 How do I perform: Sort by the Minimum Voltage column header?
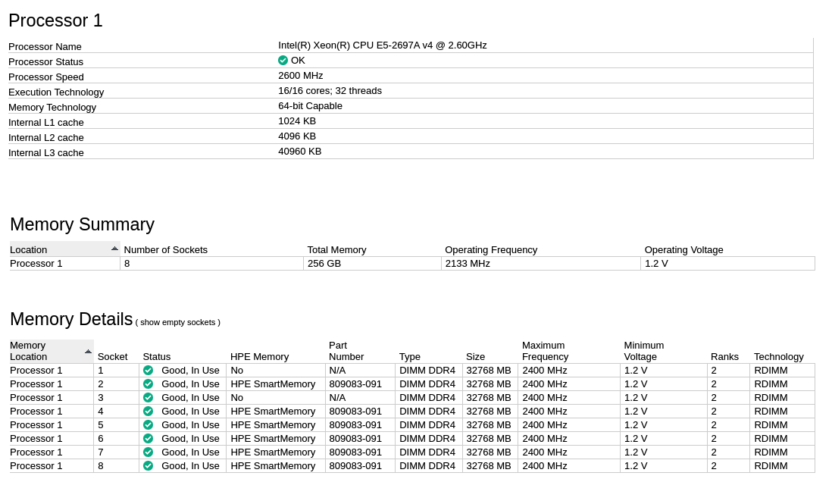pos(643,351)
